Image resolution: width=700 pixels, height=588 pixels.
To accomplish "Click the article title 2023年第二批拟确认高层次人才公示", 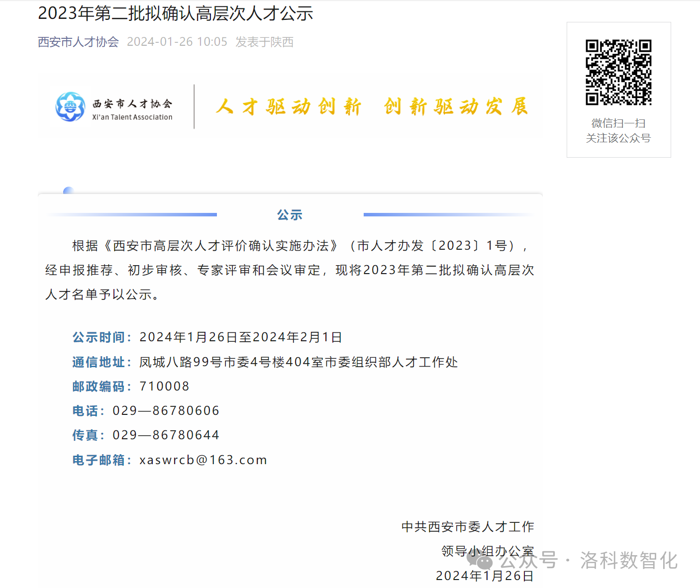I will point(175,13).
